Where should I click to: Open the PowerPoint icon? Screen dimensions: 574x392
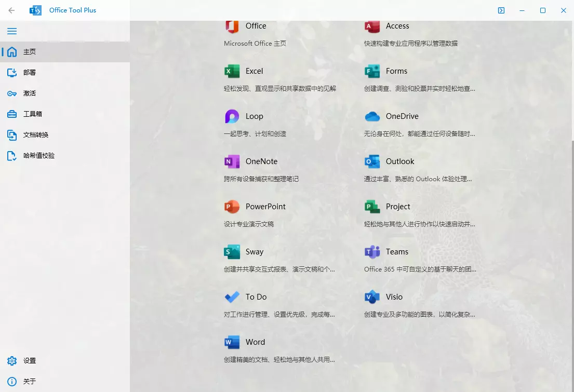(x=232, y=207)
